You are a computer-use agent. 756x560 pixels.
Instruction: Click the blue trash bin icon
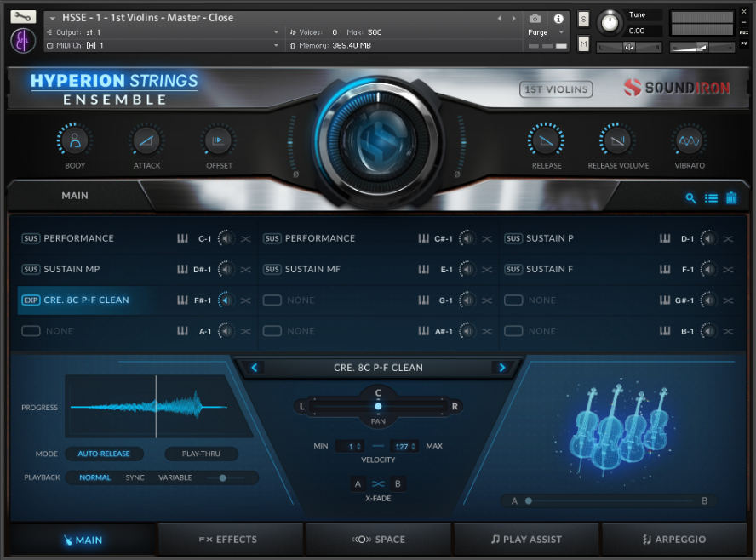tap(731, 198)
